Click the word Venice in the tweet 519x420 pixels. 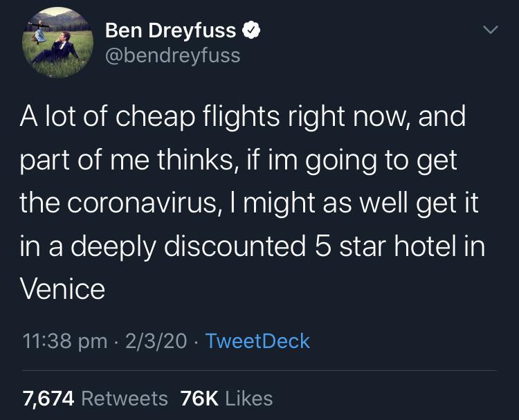(x=63, y=288)
